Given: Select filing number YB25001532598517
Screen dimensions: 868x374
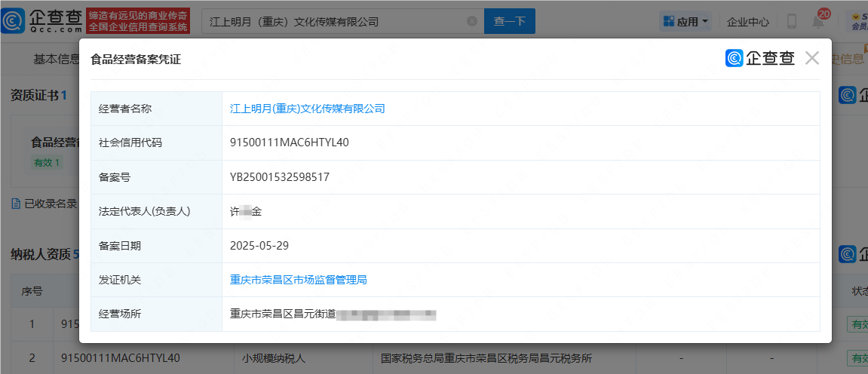Looking at the screenshot, I should coord(280,177).
